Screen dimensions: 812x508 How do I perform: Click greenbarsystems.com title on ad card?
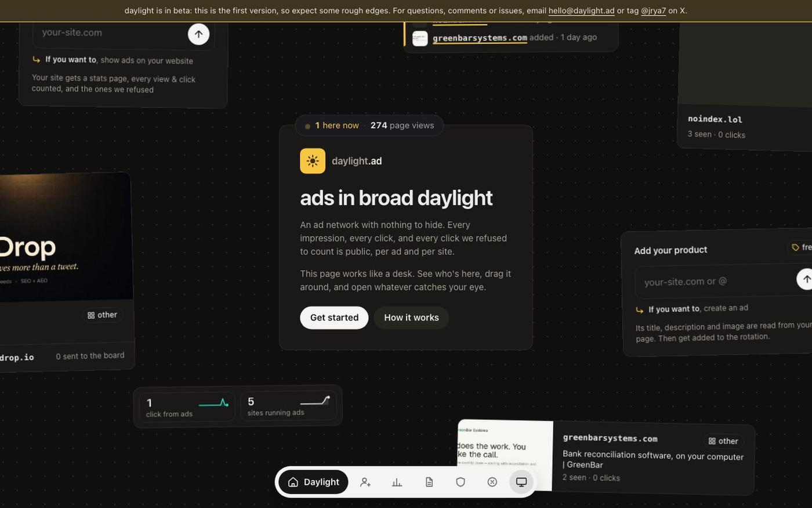tap(610, 438)
